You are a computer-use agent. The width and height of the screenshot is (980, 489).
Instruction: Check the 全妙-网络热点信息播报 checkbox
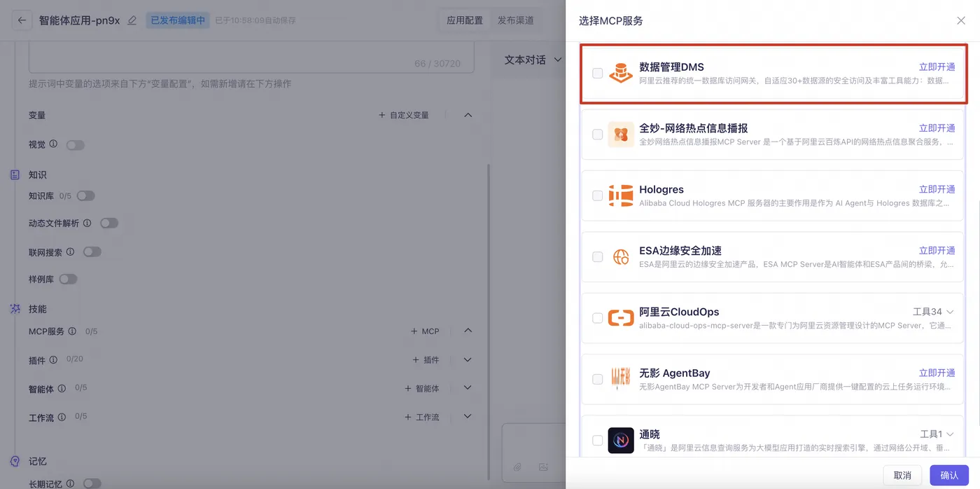597,135
